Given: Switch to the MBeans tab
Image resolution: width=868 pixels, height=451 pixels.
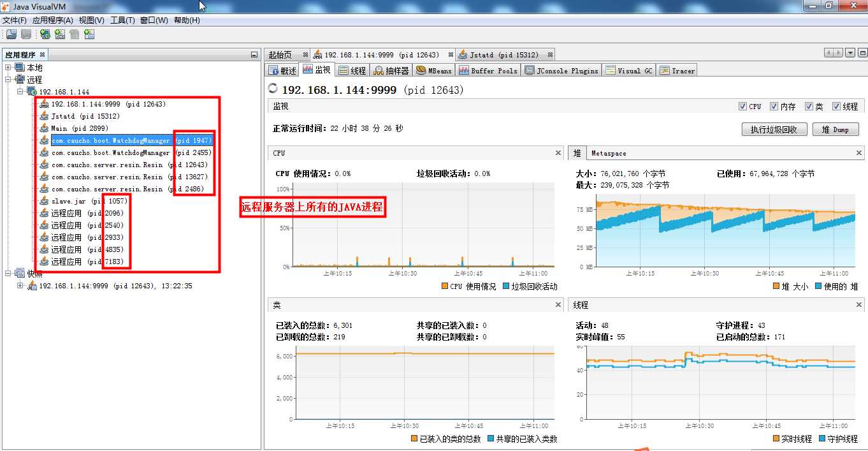Looking at the screenshot, I should click(434, 70).
